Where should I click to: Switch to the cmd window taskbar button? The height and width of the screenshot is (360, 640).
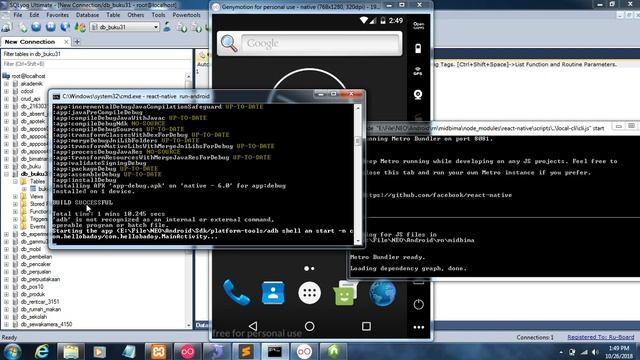pyautogui.click(x=275, y=352)
